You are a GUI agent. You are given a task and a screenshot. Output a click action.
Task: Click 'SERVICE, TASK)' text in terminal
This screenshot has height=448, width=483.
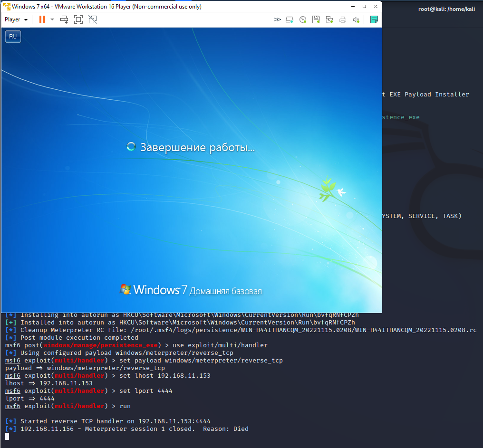click(435, 216)
